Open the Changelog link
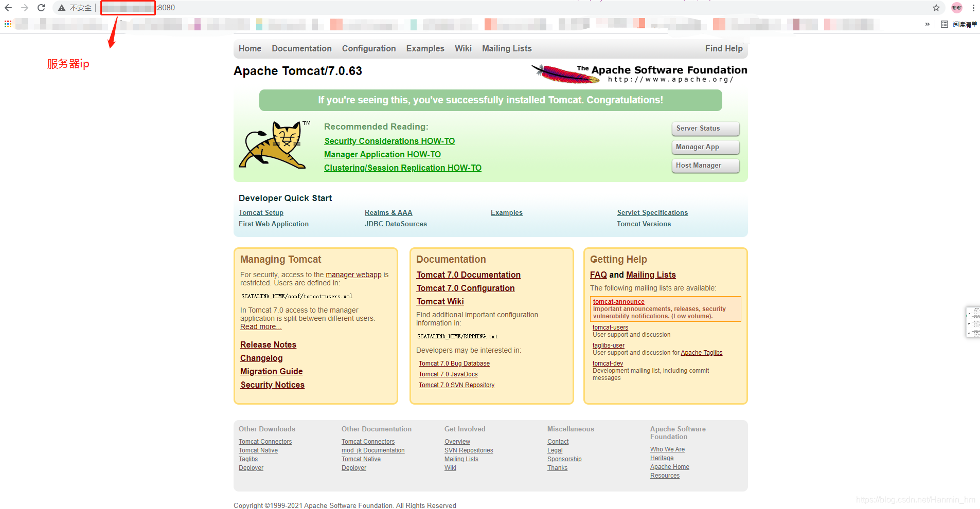Screen dimensions: 980x509 tap(261, 358)
